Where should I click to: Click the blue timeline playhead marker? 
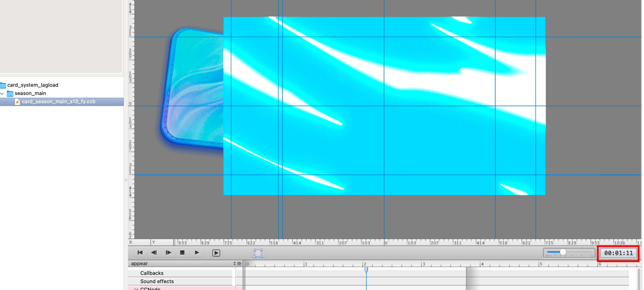[366, 270]
